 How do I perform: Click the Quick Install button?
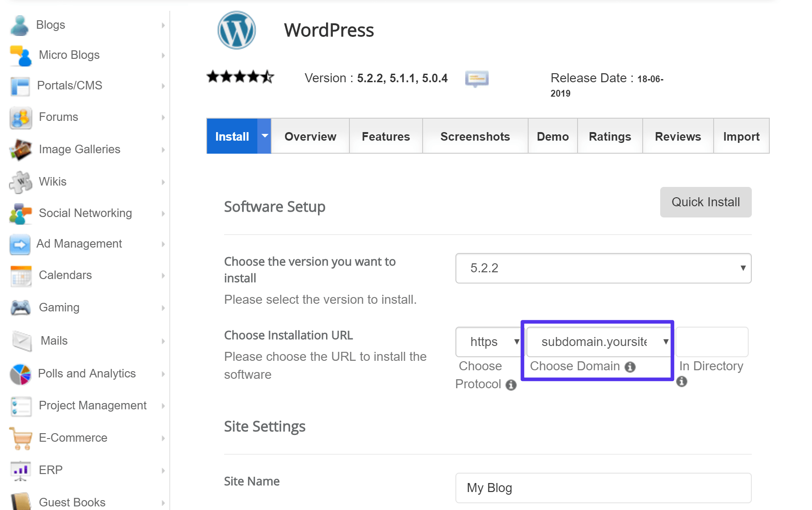pyautogui.click(x=705, y=202)
